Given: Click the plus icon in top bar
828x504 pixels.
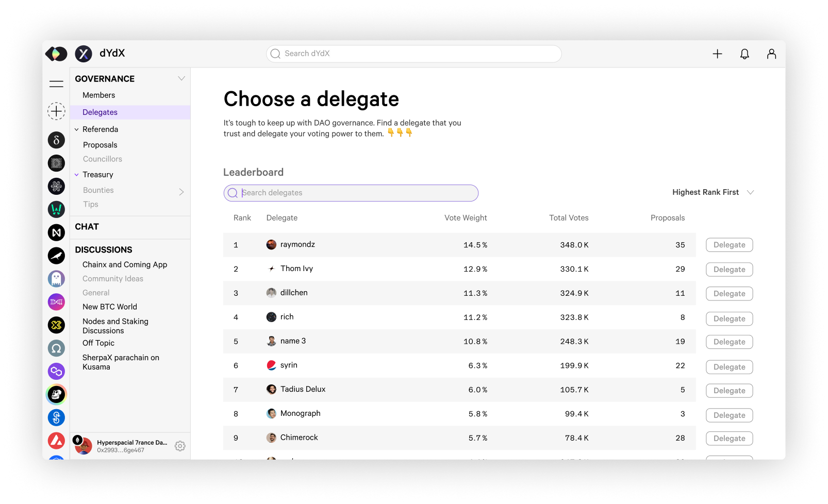Looking at the screenshot, I should point(717,54).
